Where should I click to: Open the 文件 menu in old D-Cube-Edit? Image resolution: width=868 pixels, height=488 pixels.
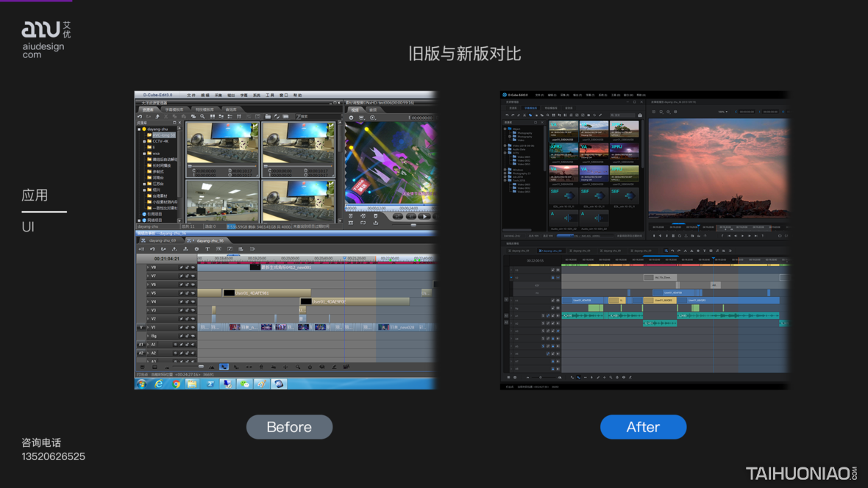point(191,95)
